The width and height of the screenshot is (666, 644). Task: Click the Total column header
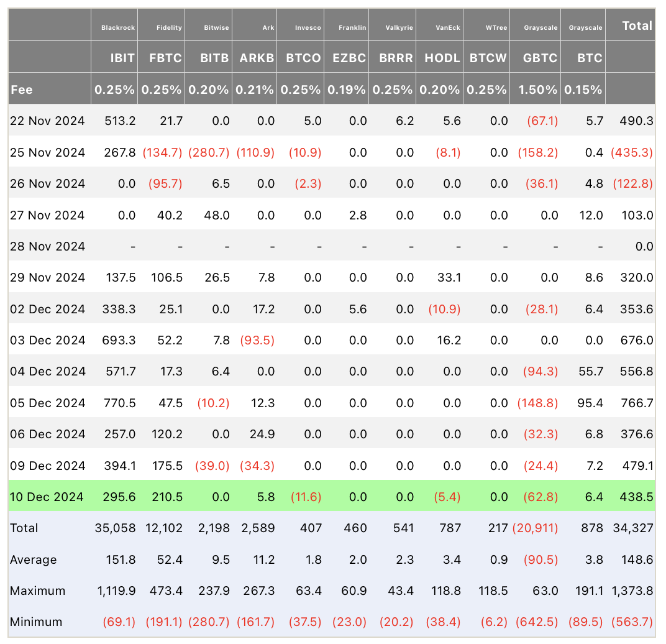(637, 26)
